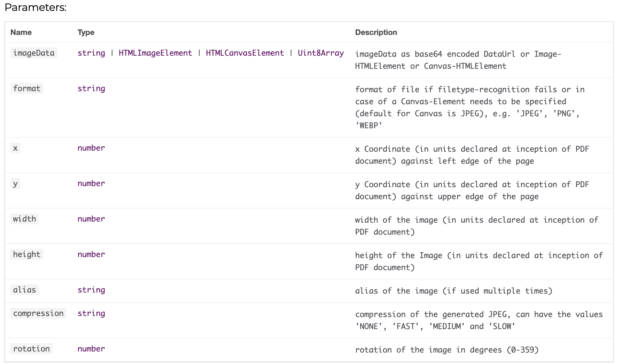Click the string type in format row
Viewport: 618px width, 364px height.
click(91, 88)
